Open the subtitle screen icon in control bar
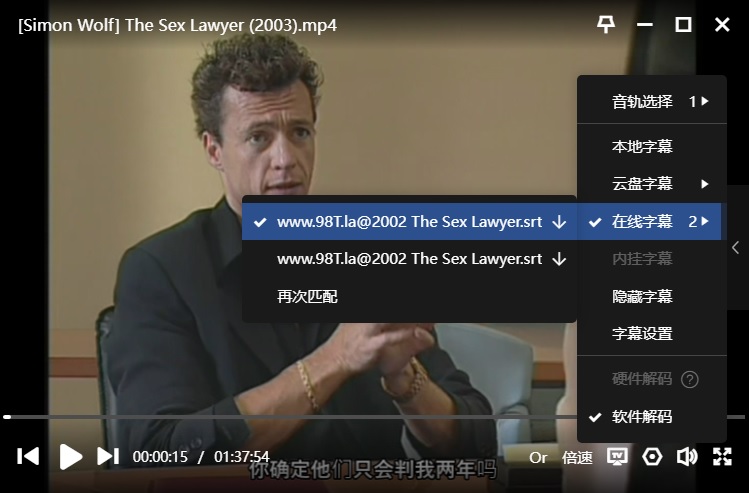Image resolution: width=749 pixels, height=493 pixels. 617,457
